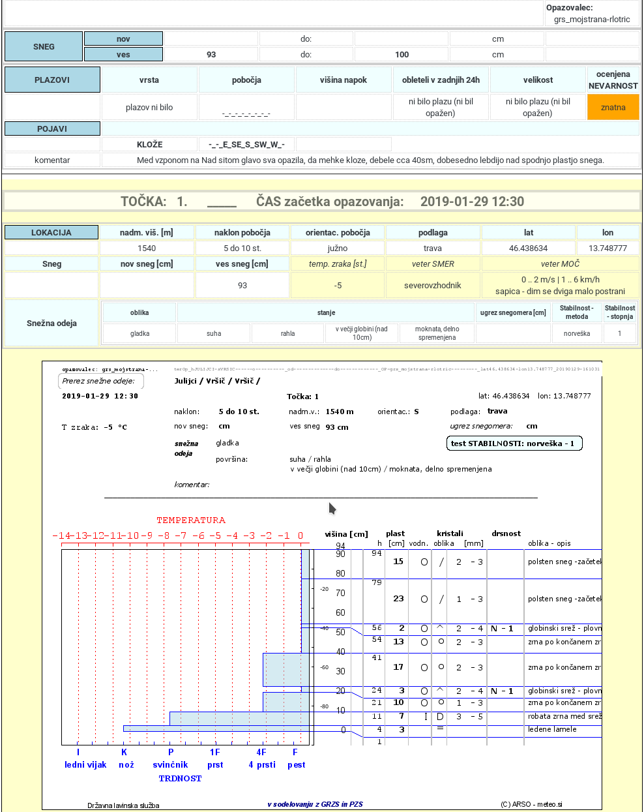The width and height of the screenshot is (644, 812).
Task: Click the 'veter MOČ' header
Action: [x=560, y=263]
